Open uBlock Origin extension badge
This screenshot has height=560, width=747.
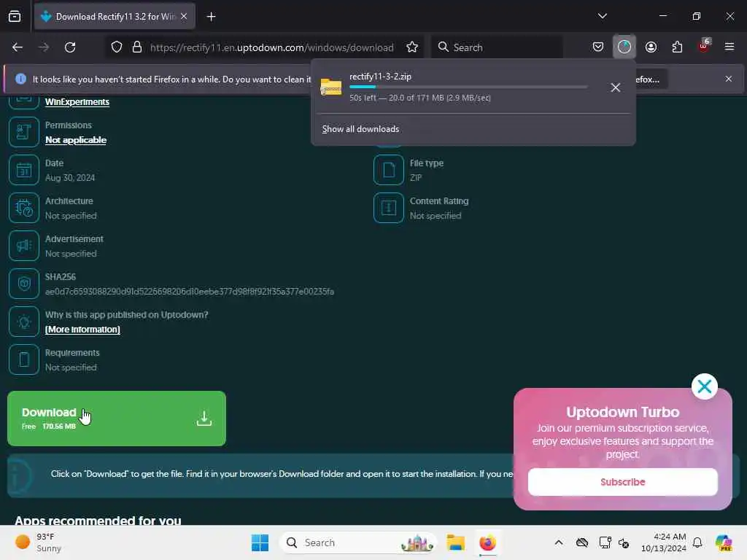[704, 46]
